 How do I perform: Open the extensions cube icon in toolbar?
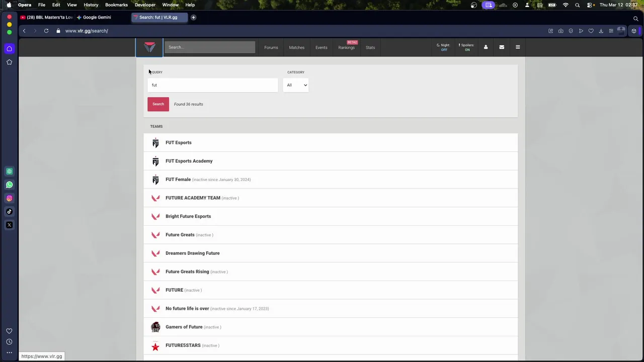tap(634, 31)
